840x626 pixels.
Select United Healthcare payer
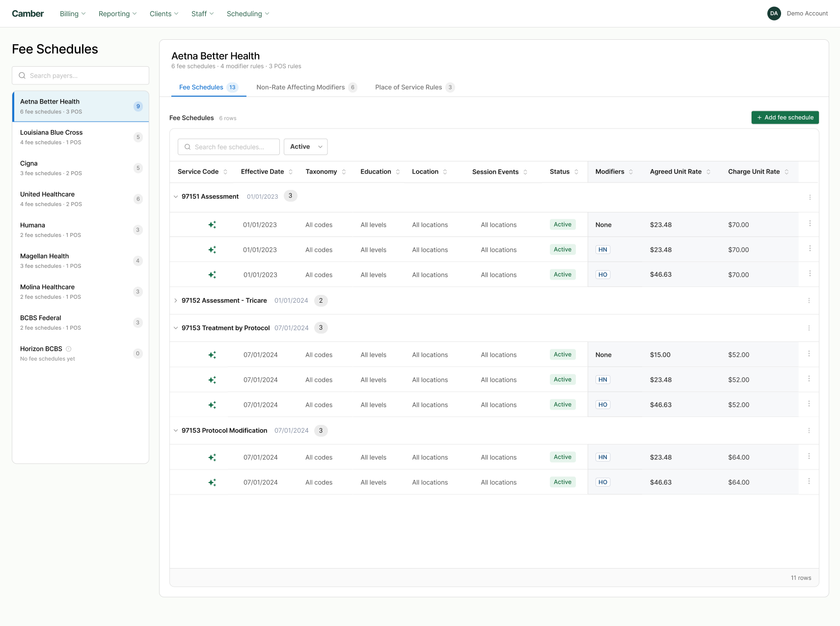(81, 199)
